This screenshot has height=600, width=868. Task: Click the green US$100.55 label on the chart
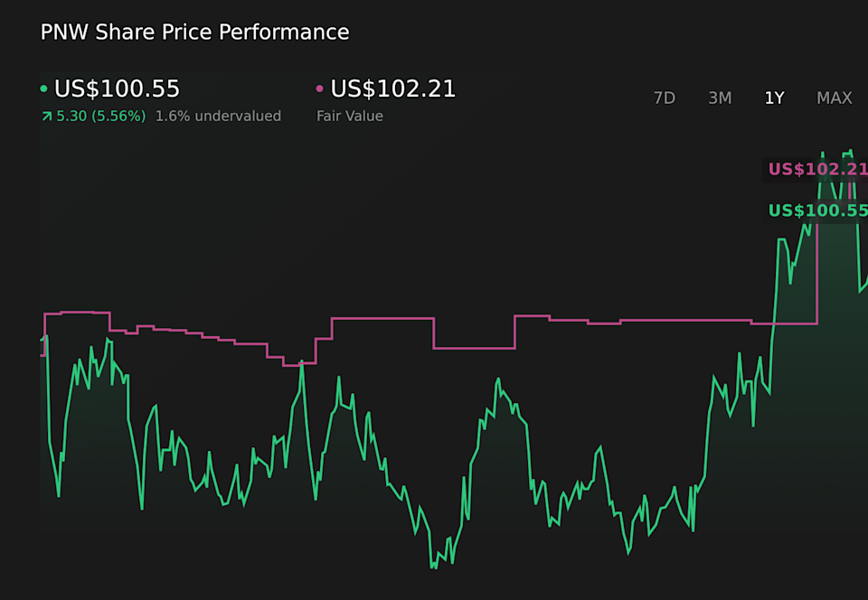click(x=817, y=211)
